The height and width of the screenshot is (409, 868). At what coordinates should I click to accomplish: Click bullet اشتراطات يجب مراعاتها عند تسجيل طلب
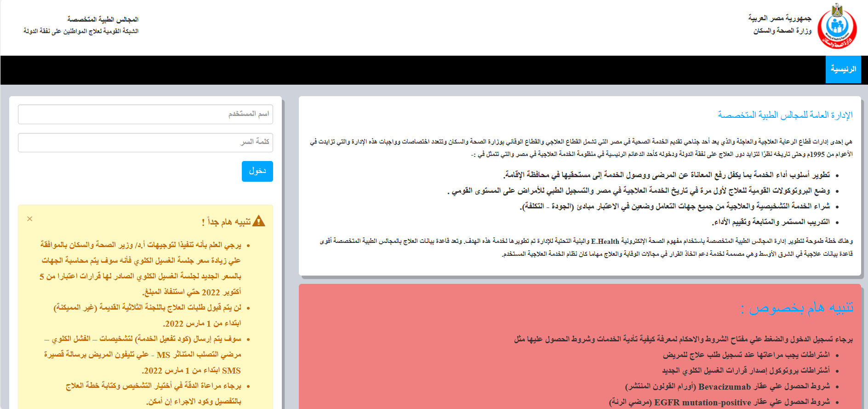(746, 355)
